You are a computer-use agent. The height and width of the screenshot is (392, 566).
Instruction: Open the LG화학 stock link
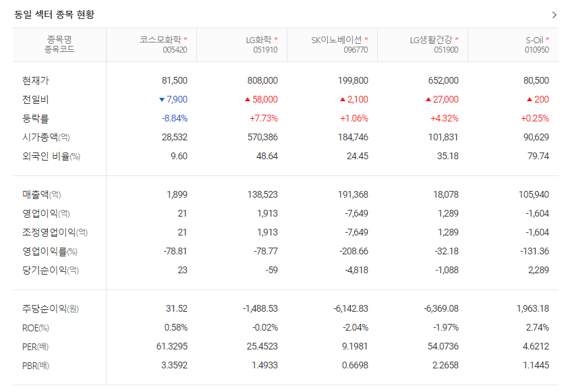[258, 40]
